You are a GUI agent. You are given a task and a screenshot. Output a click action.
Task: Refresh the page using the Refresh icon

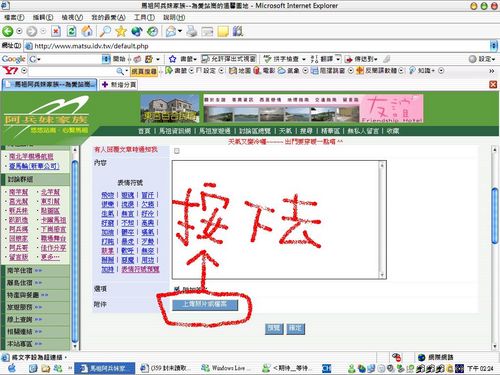71,31
